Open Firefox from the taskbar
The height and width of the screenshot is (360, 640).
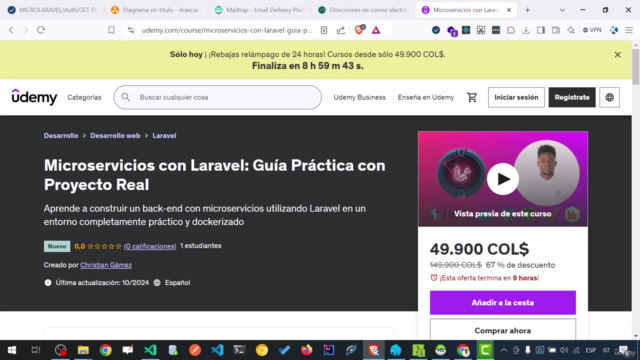pyautogui.click(x=306, y=350)
